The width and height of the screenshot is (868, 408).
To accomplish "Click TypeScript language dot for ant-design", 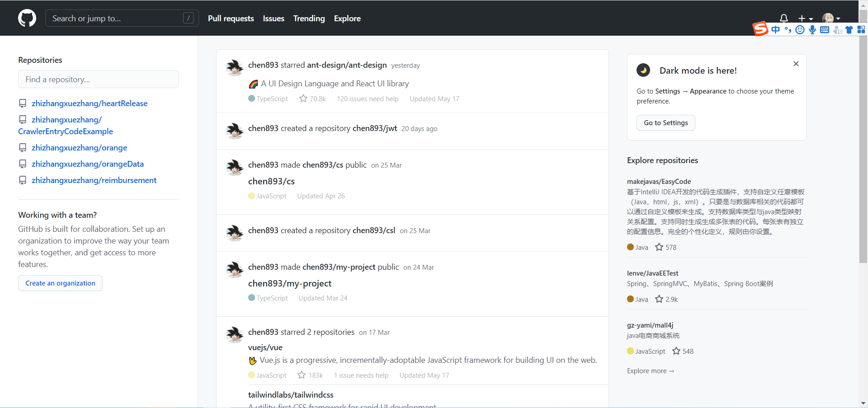I will pos(251,98).
